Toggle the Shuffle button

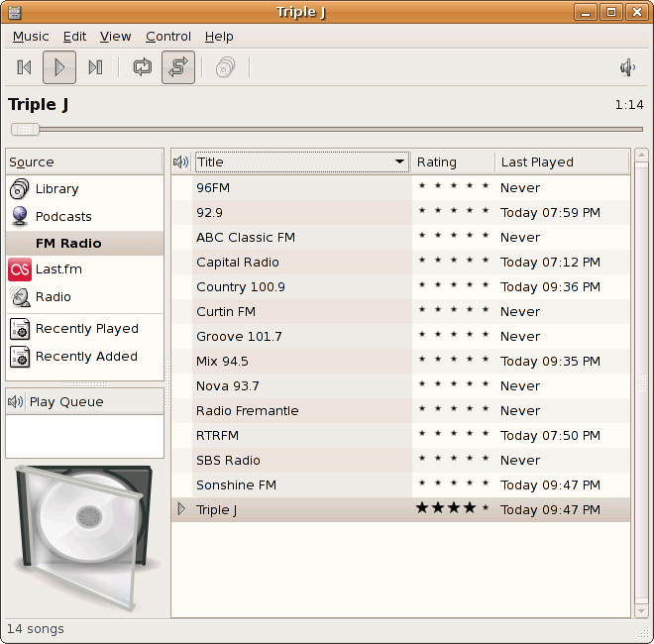178,67
